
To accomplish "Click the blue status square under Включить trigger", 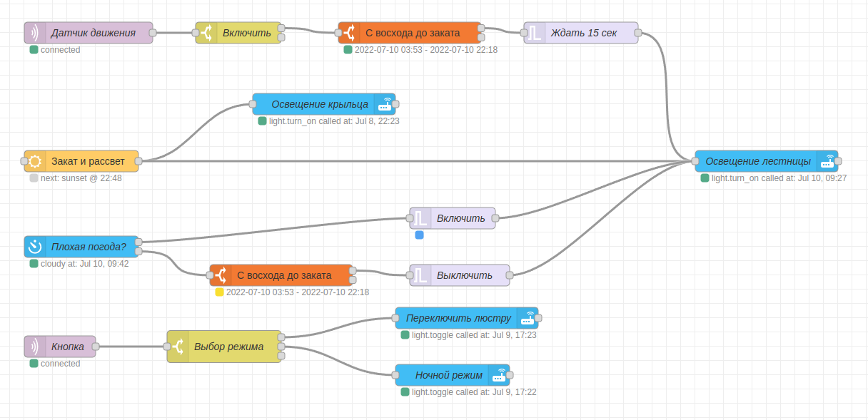I will pos(419,235).
